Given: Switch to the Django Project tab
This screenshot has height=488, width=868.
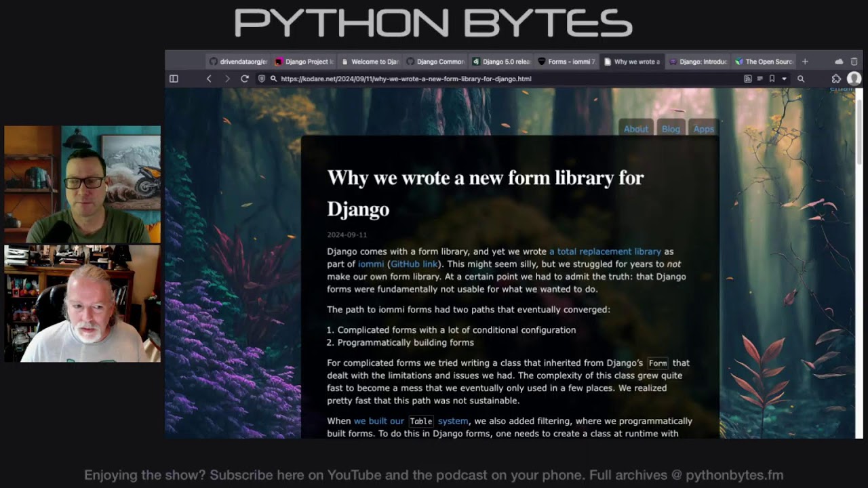Looking at the screenshot, I should (x=304, y=62).
